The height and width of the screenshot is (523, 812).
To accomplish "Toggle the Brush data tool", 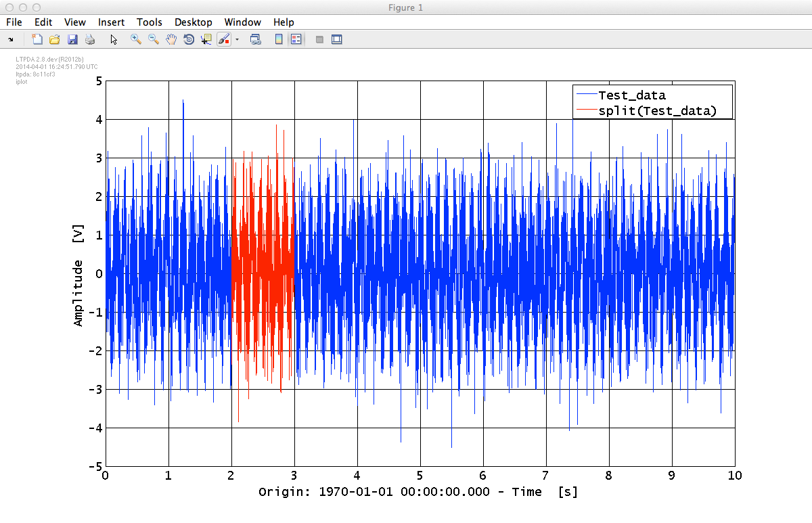I will (x=225, y=40).
